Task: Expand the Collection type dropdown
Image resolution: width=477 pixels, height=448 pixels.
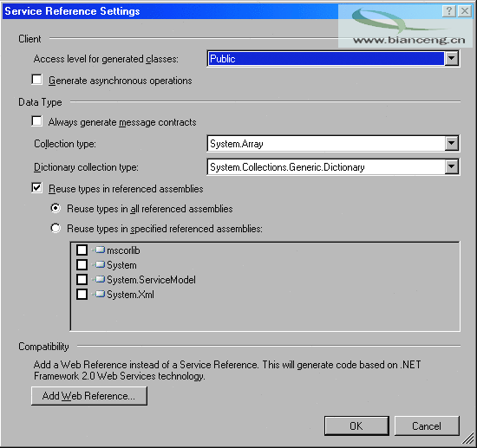Action: click(452, 143)
